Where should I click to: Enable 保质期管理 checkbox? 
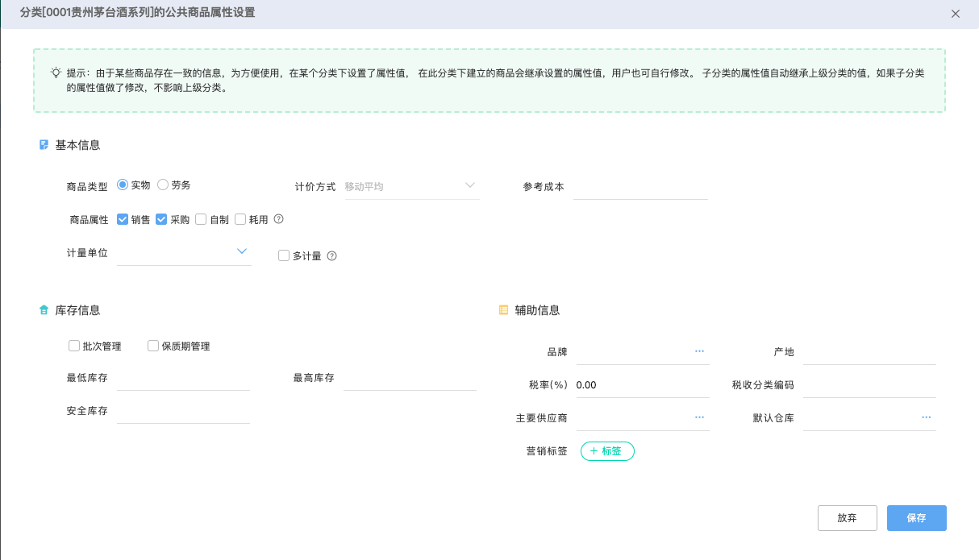click(153, 346)
